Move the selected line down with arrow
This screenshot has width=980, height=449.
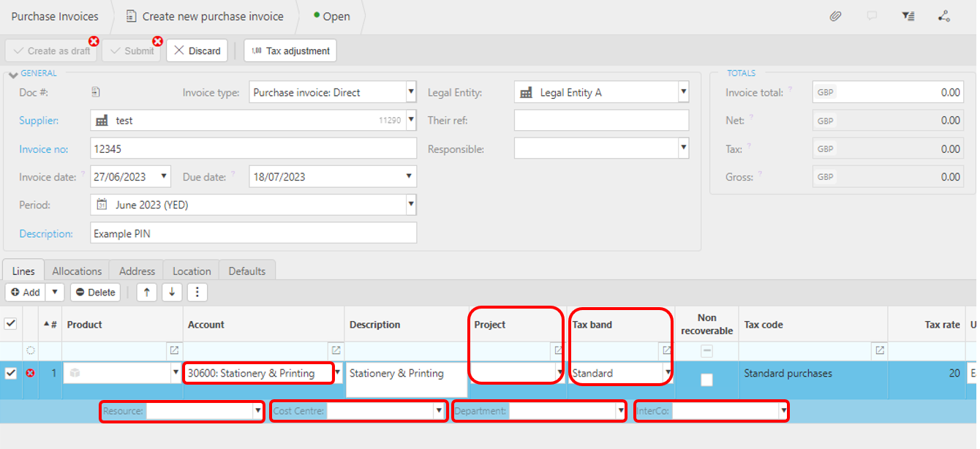point(172,292)
